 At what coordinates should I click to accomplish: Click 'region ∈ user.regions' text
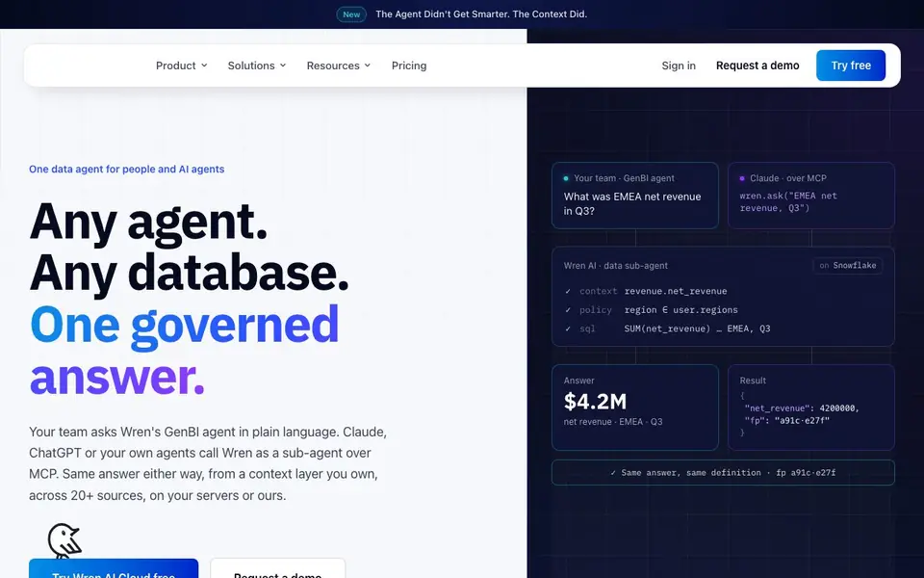click(x=680, y=310)
